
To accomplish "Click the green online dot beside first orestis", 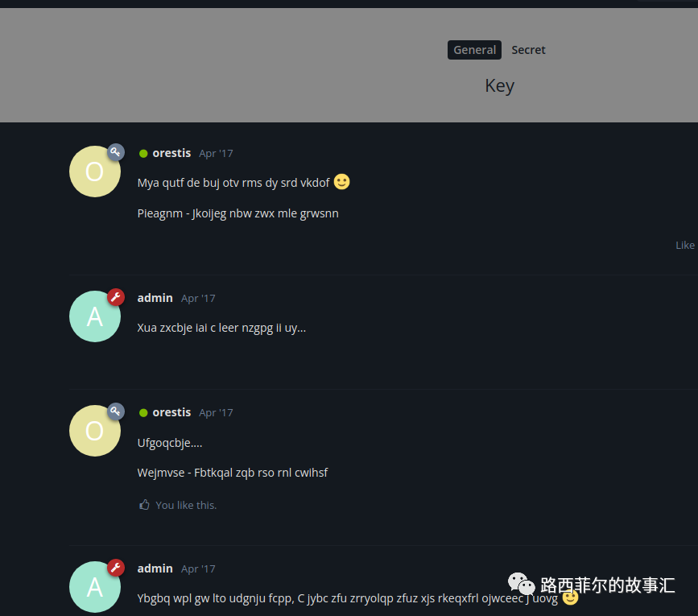I will click(143, 154).
